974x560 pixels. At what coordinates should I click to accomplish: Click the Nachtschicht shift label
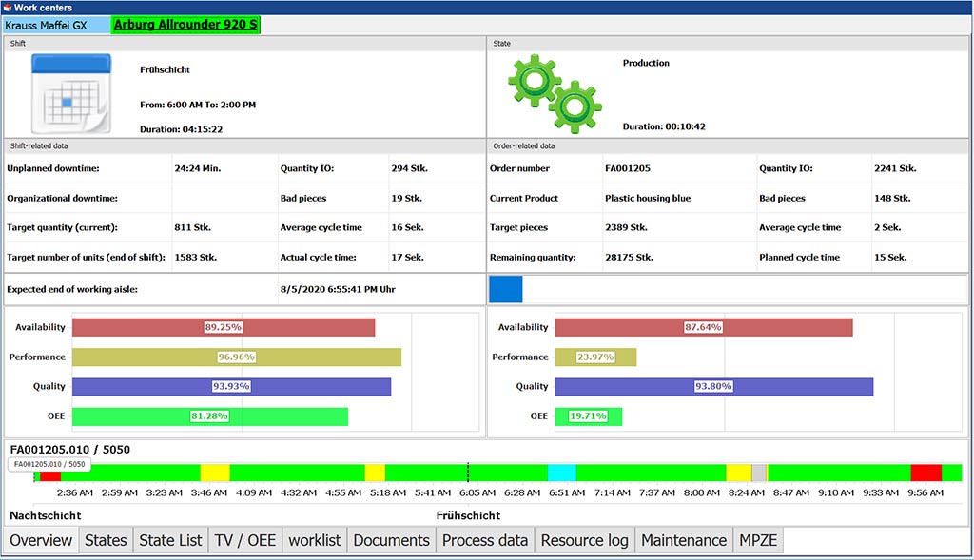point(46,515)
